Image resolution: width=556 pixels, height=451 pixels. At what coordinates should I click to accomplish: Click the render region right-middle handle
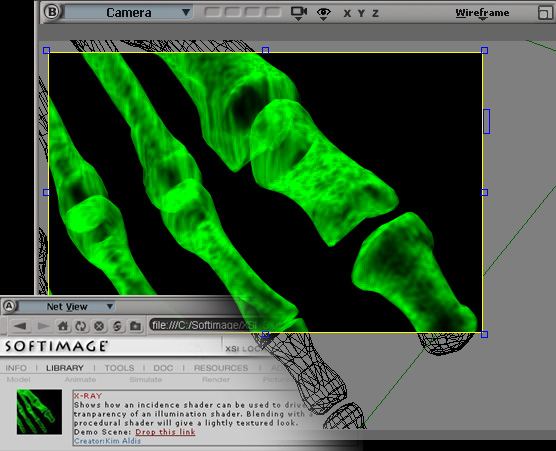point(484,193)
